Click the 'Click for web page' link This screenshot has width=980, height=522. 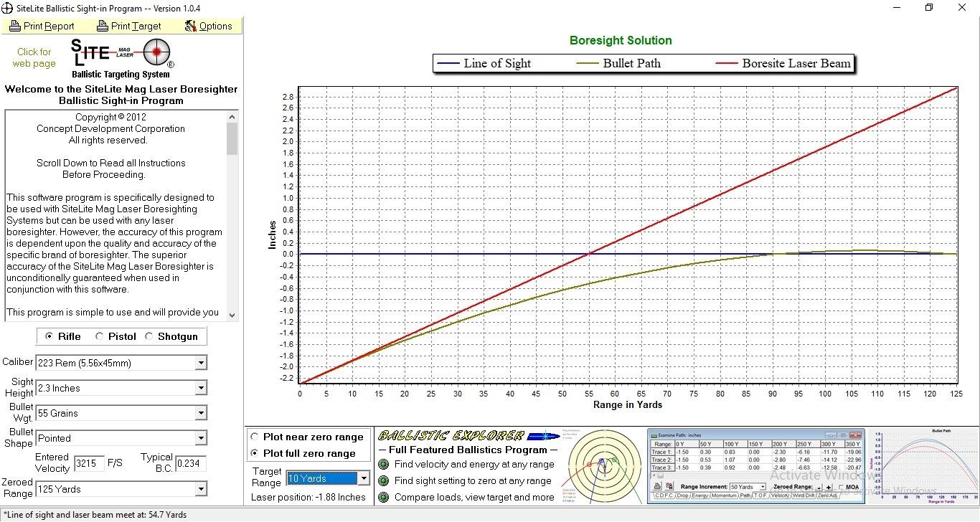34,57
